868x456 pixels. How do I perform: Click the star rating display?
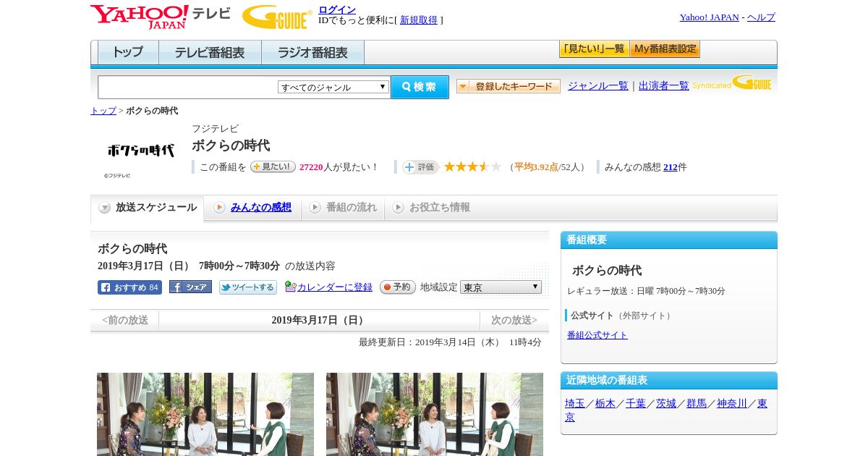pyautogui.click(x=472, y=166)
